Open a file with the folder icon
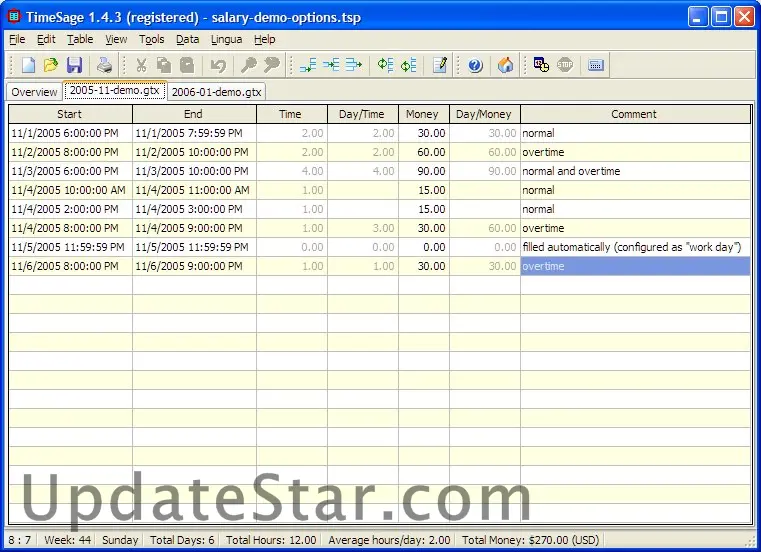 pos(51,65)
